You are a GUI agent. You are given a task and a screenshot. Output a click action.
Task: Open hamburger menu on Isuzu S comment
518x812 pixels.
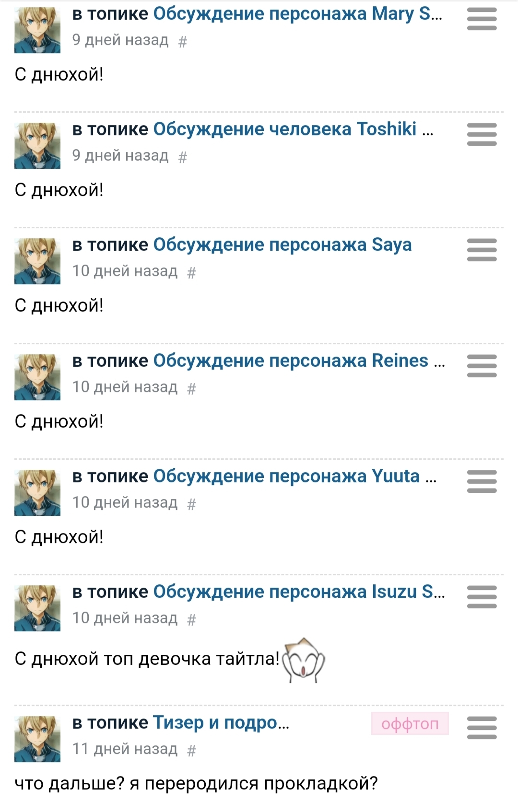coord(482,597)
